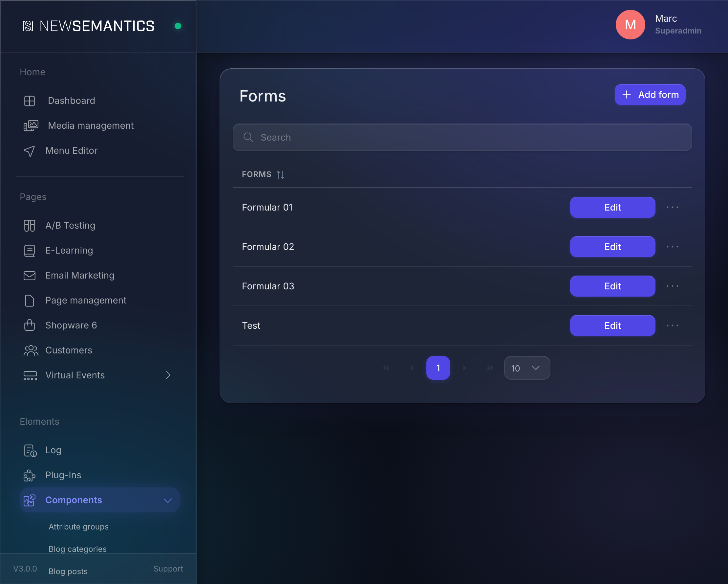
Task: Open Page management menu item
Action: tap(99, 301)
